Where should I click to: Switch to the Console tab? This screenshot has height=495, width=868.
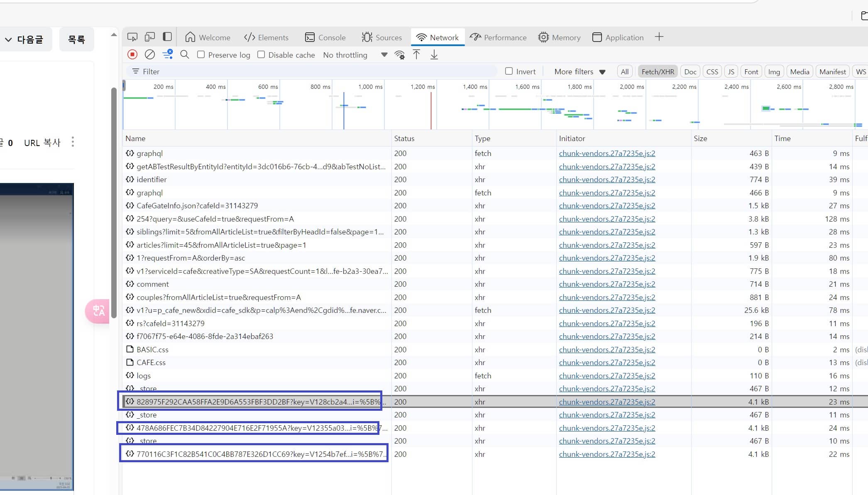pos(325,37)
